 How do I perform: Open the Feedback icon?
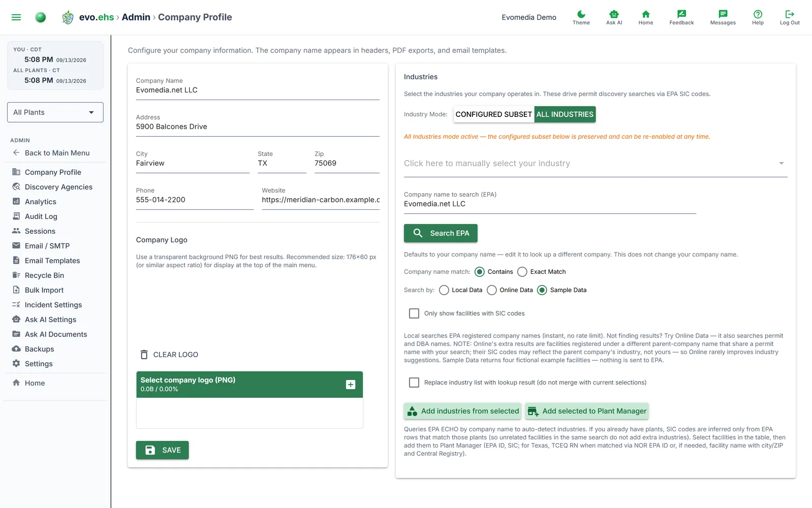[682, 14]
